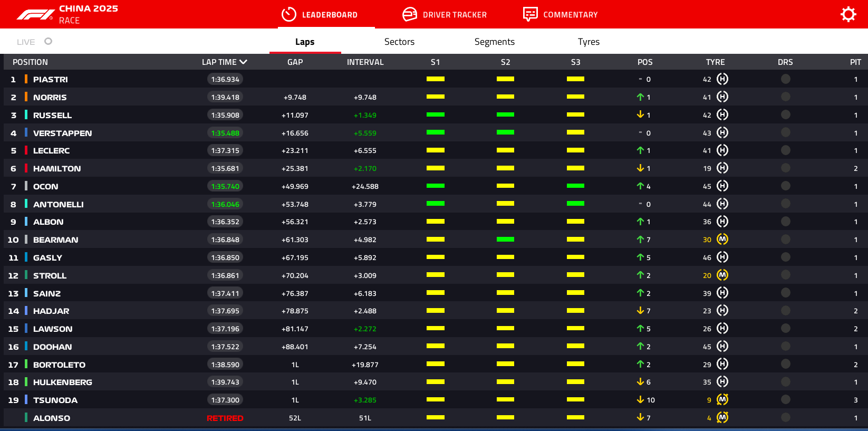Click Tsunoda's yellow position-loss arrow
The height and width of the screenshot is (431, 868).
pos(640,400)
